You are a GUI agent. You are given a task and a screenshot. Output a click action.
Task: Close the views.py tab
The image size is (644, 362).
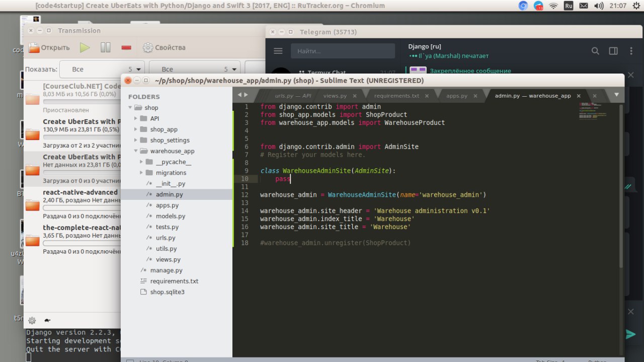(x=355, y=96)
